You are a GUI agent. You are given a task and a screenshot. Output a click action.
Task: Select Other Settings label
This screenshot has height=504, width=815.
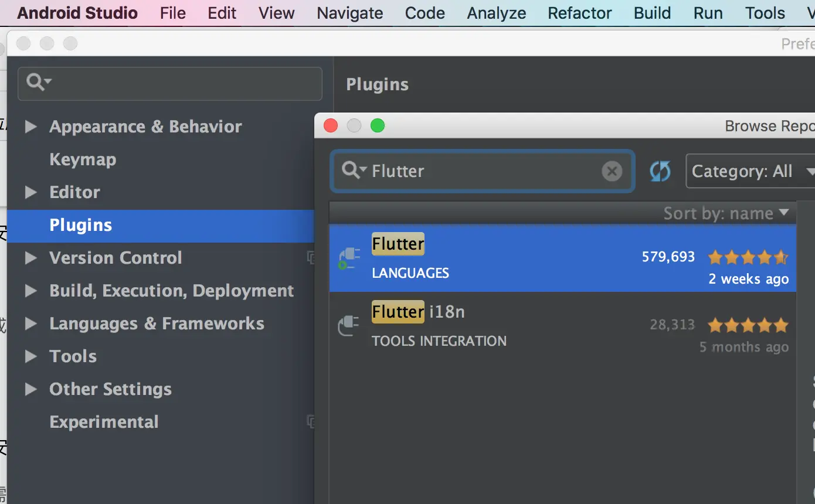point(110,389)
